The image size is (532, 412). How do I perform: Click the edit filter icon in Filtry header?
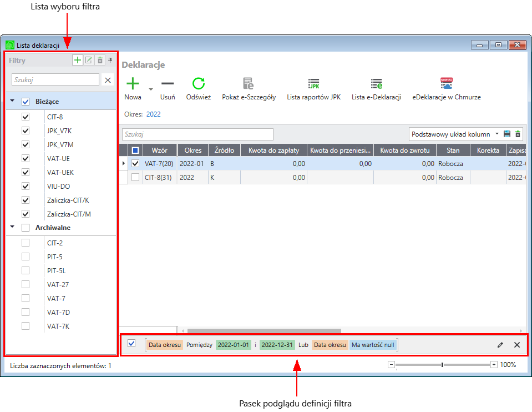(x=89, y=60)
